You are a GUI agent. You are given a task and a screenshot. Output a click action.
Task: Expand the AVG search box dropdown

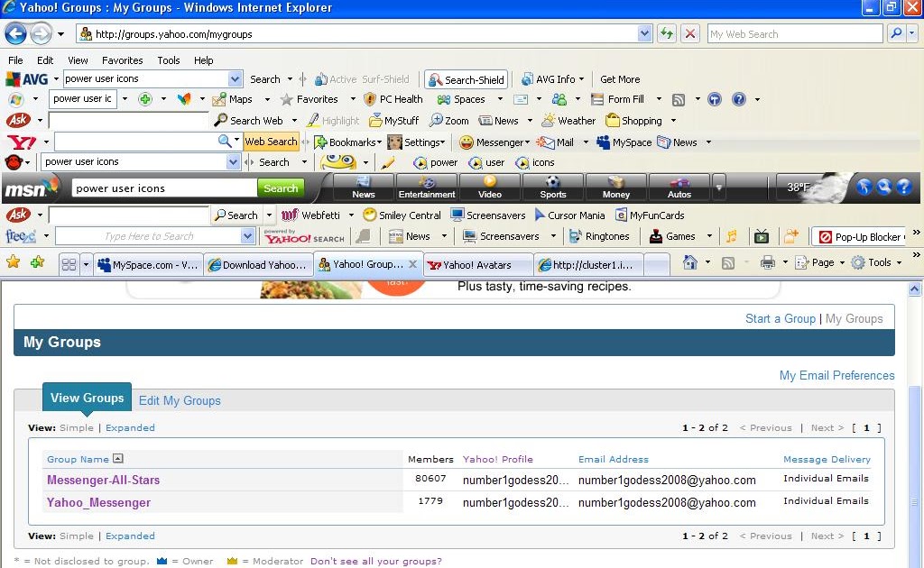click(235, 78)
